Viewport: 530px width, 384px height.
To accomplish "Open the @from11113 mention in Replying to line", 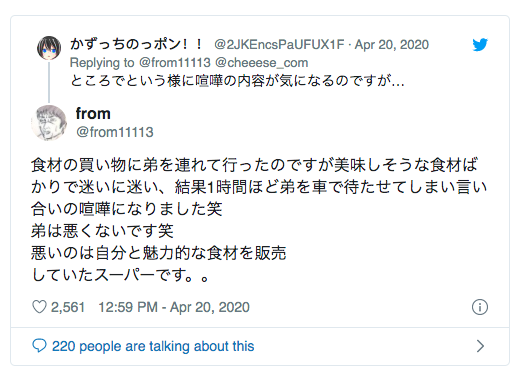I will click(x=175, y=63).
